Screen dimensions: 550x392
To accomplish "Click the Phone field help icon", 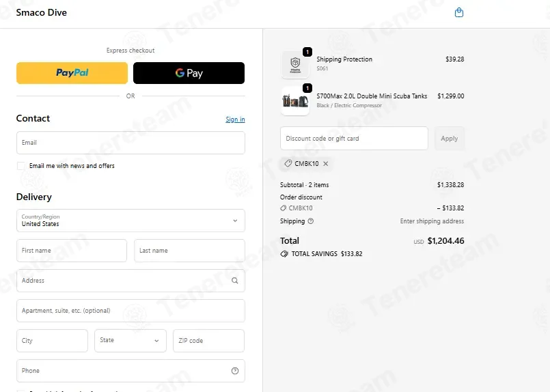I will coord(234,371).
